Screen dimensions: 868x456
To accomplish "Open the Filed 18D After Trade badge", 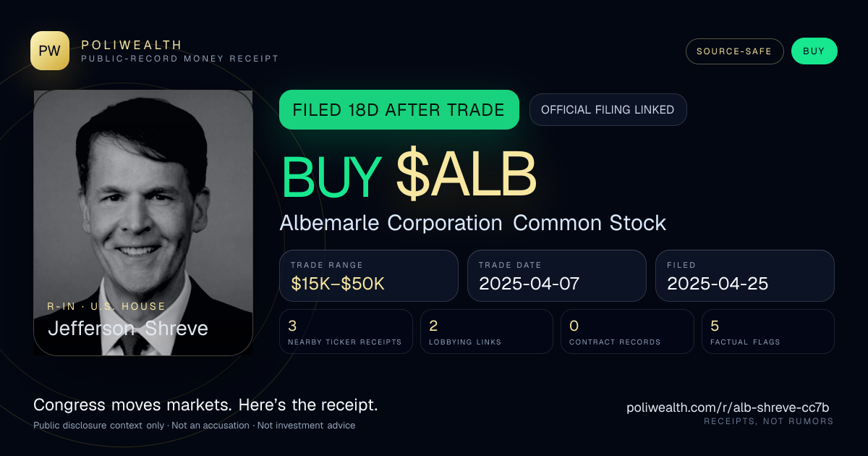I will click(399, 110).
